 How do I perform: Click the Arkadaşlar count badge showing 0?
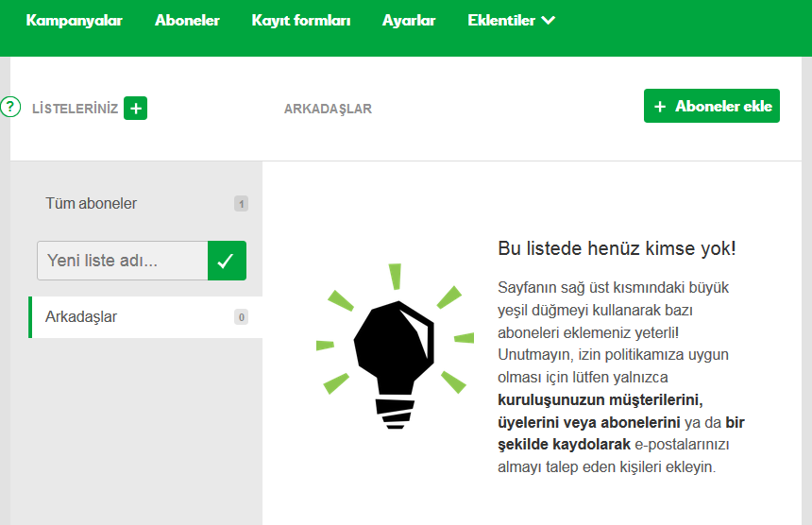point(241,317)
